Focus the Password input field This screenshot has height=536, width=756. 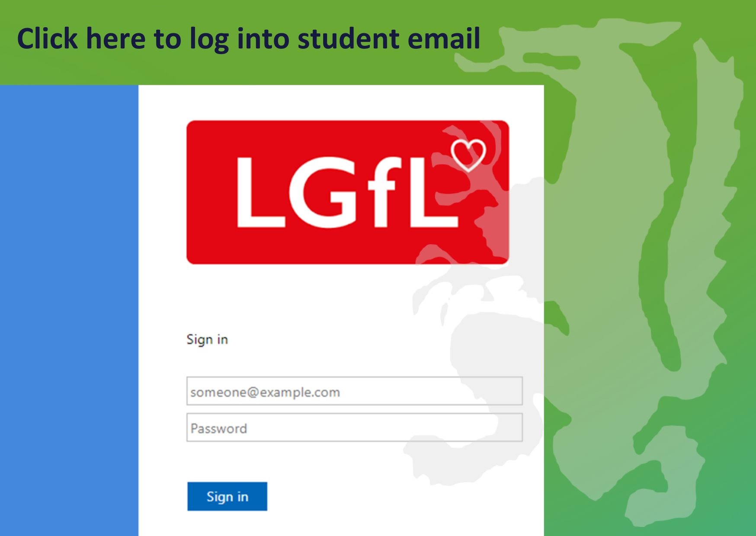355,428
